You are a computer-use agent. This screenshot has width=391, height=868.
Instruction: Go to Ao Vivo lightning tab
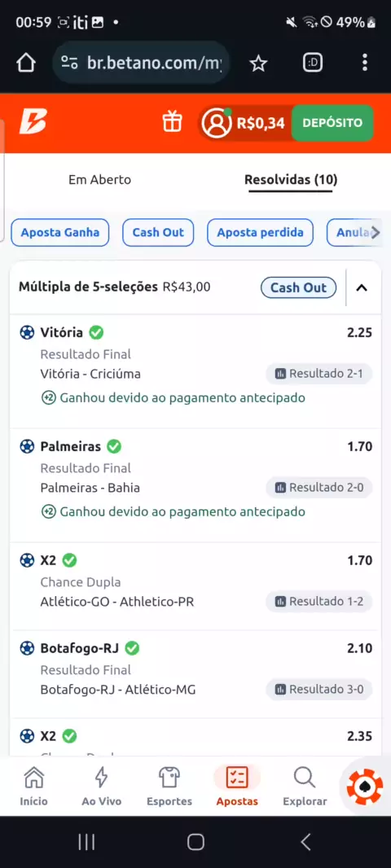pyautogui.click(x=101, y=786)
